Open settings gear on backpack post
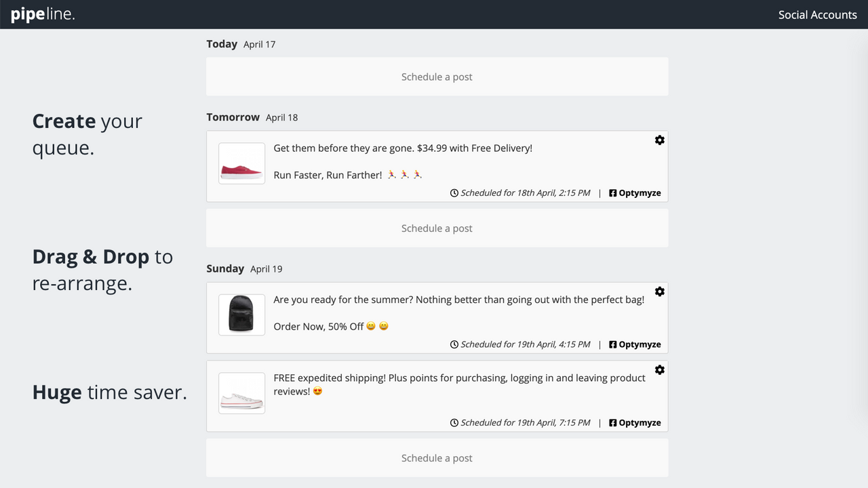The width and height of the screenshot is (868, 488). point(659,291)
